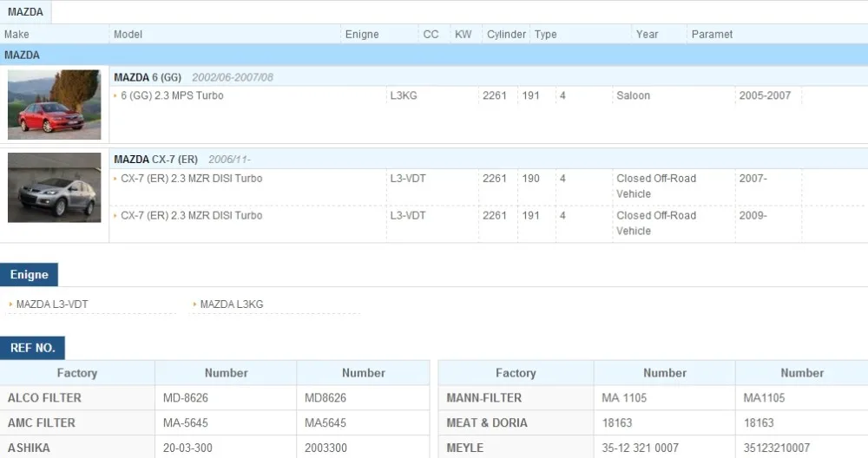Click the Type column header
The image size is (868, 458).
(x=546, y=35)
